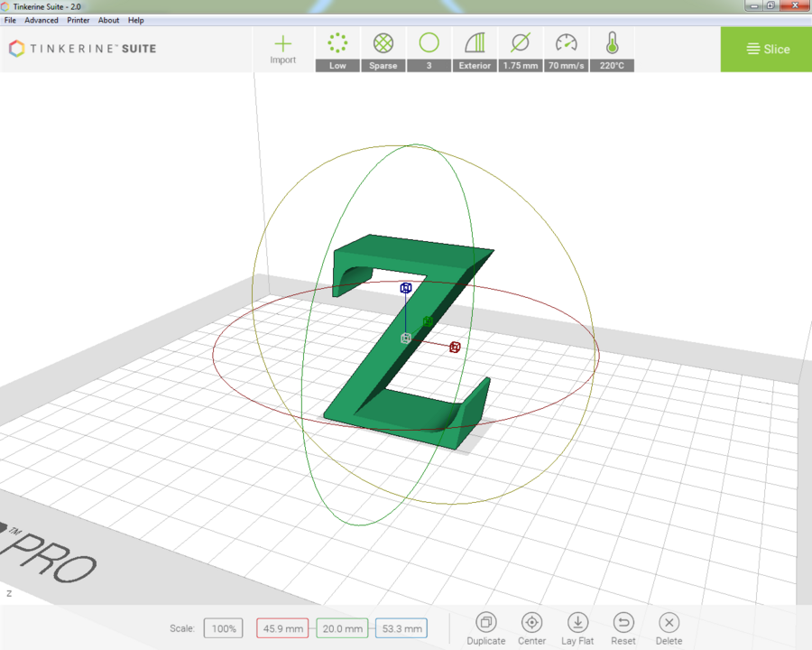Lay the model flat on the platform
The height and width of the screenshot is (650, 812).
tap(577, 627)
